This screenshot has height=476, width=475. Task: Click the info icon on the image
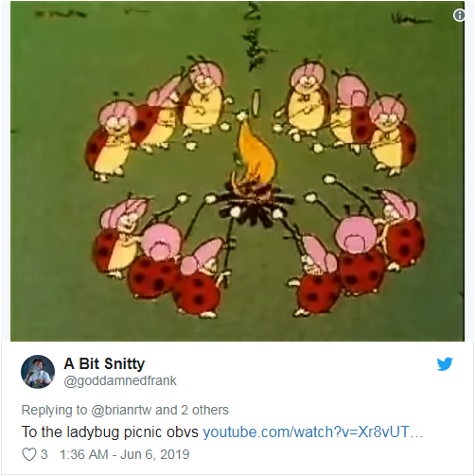[x=459, y=15]
